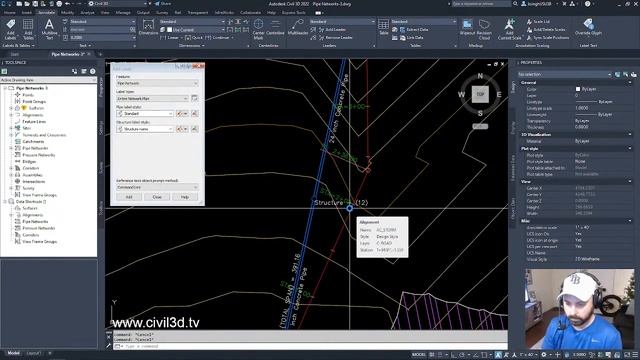Expand the Sites tree node
This screenshot has width=640, height=360.
pos(11,128)
